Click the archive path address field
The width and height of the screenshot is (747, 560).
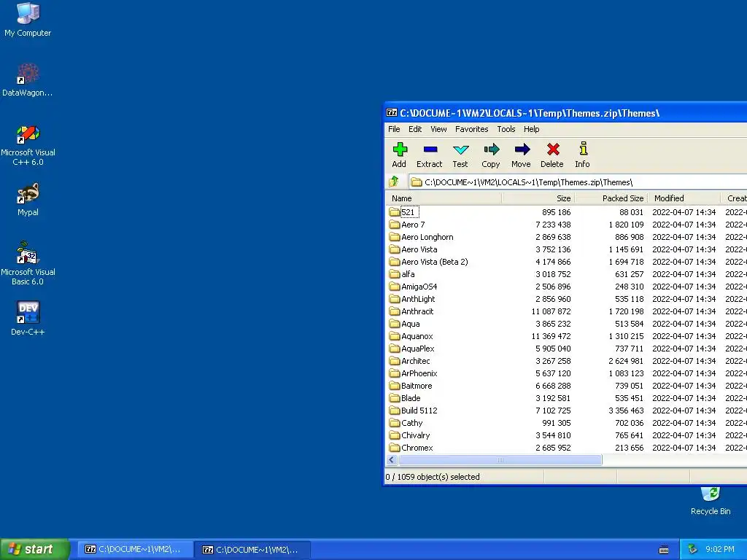[578, 182]
